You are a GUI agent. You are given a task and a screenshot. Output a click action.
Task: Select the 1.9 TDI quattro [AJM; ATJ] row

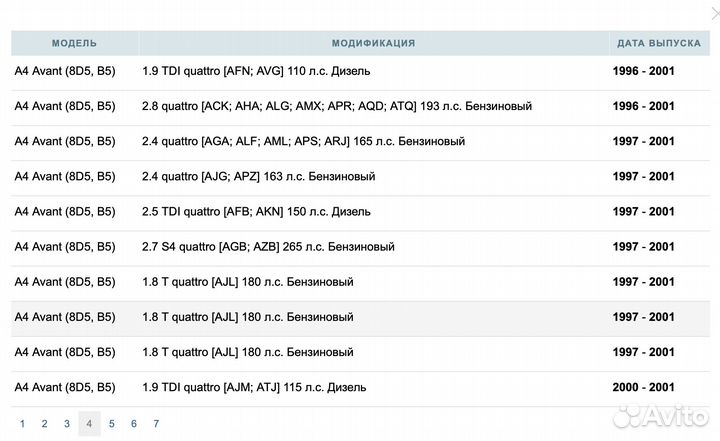pos(255,386)
